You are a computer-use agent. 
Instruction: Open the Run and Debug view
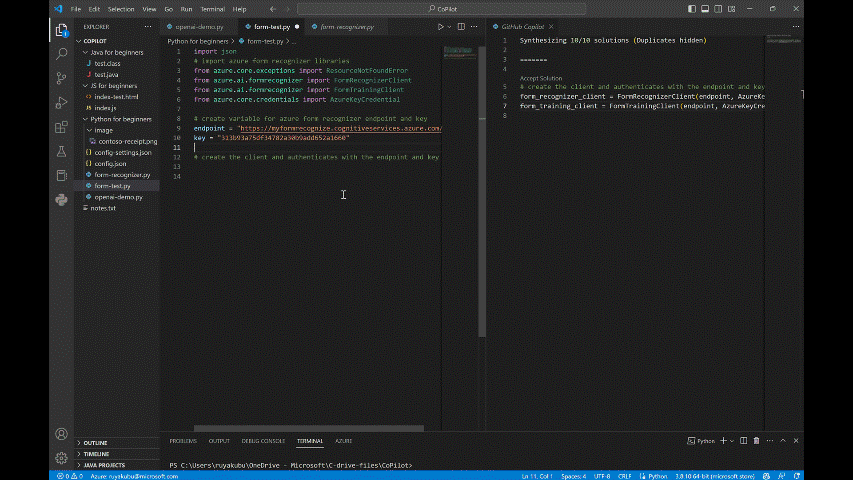click(61, 102)
